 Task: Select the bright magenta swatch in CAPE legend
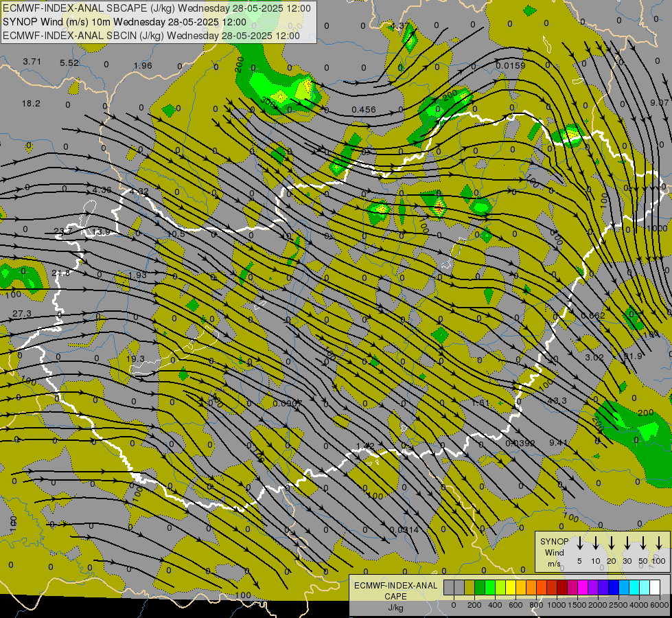(x=583, y=588)
